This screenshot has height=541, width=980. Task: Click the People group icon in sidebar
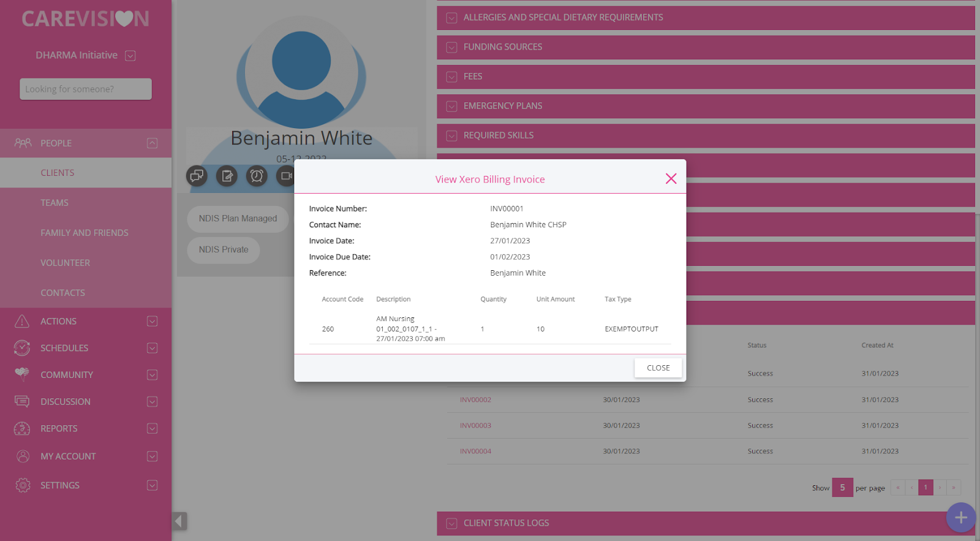23,143
